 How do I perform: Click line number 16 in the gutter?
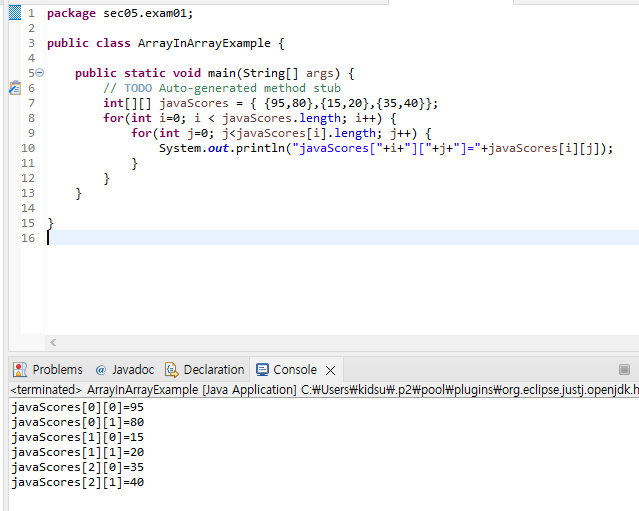[28, 238]
